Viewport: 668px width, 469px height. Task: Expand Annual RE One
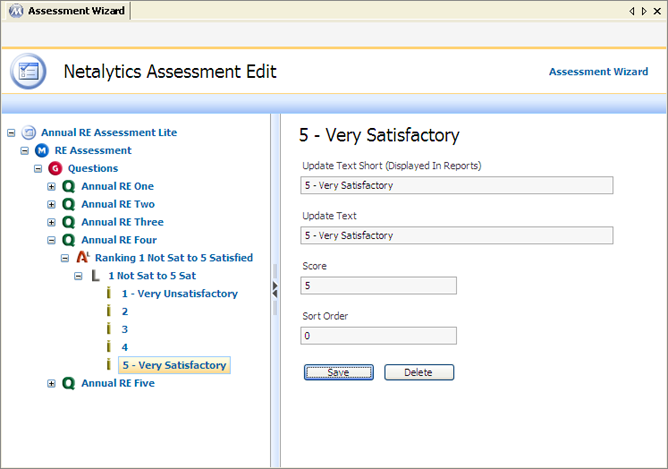click(x=52, y=187)
